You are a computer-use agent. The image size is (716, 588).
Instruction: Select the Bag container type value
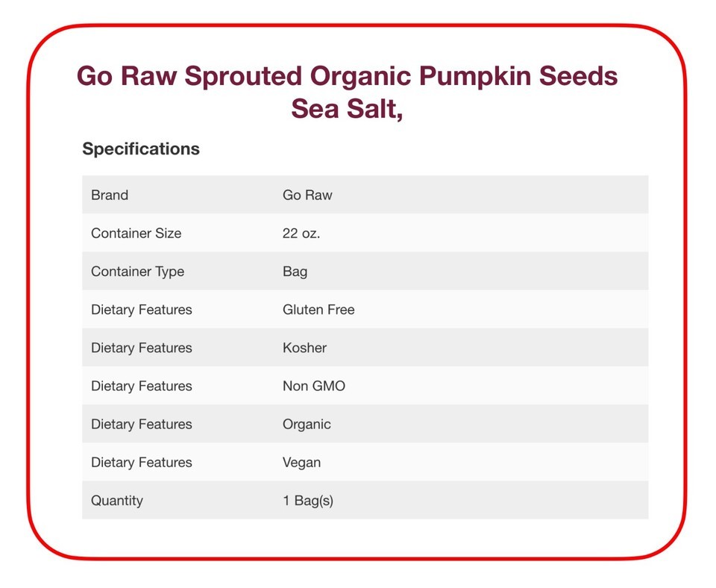295,272
